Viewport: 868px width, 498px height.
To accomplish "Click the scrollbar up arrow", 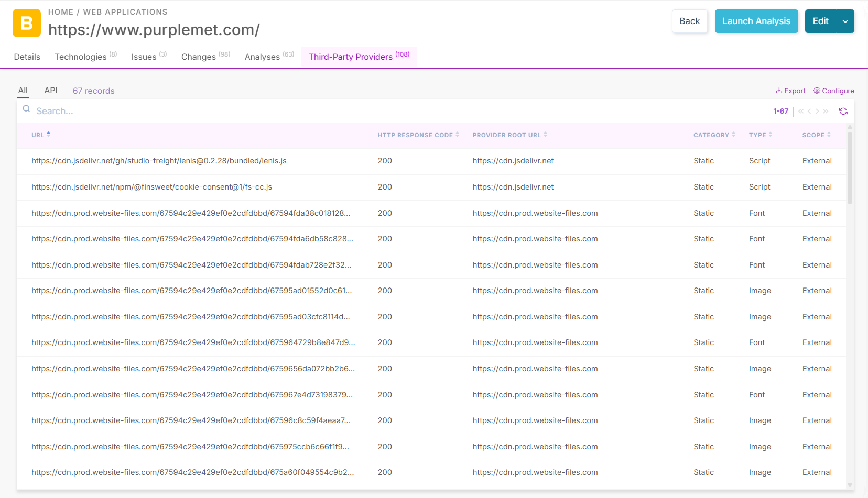I will point(850,127).
